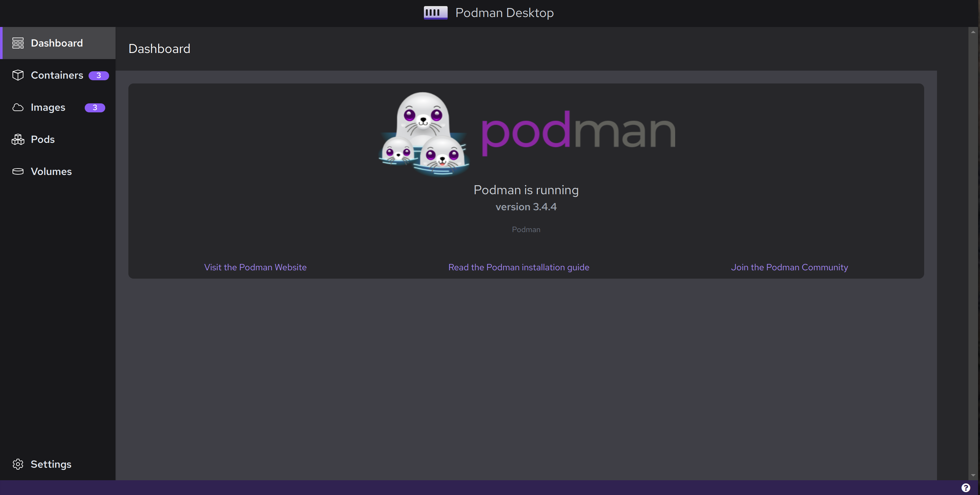Open the Volumes section
Screen dimensions: 980x495
point(51,171)
